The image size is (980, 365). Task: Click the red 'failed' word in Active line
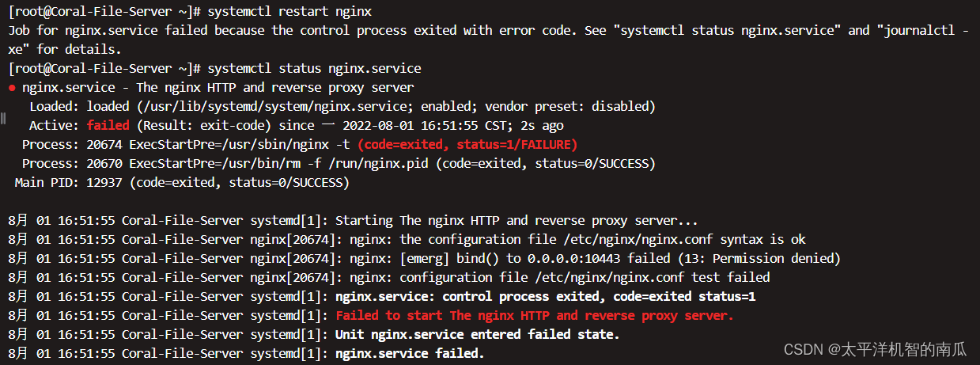[x=108, y=126]
